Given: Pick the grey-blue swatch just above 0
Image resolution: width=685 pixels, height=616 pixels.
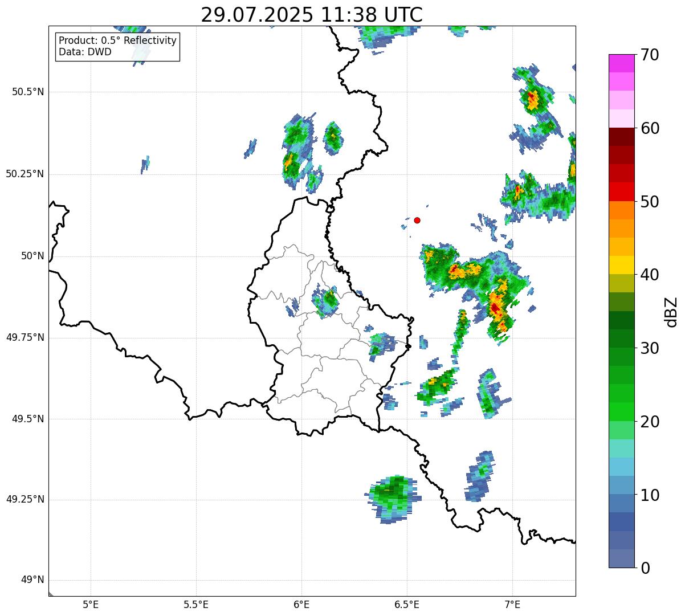Looking at the screenshot, I should [x=622, y=558].
